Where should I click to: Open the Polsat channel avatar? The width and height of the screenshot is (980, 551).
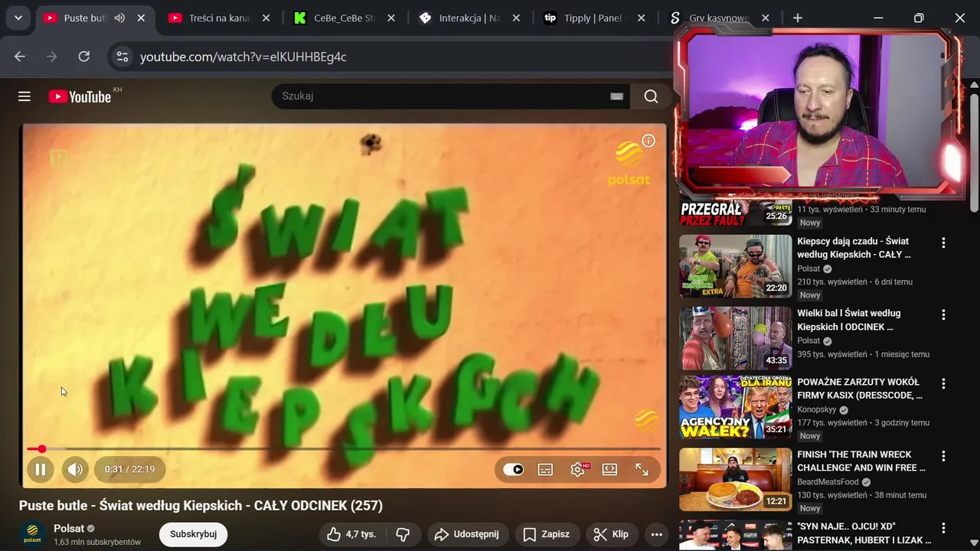32,534
